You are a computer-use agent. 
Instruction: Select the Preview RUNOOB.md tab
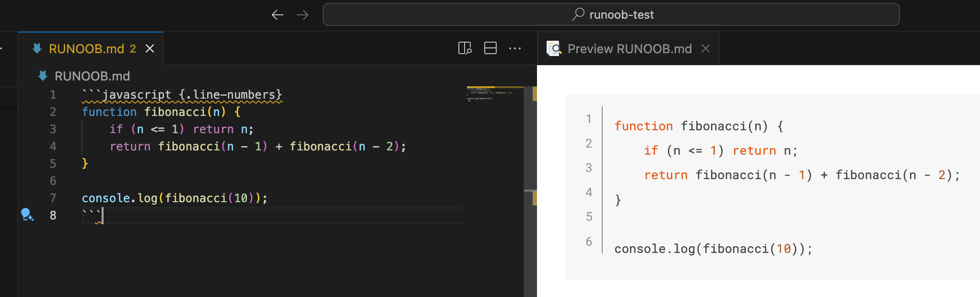(x=629, y=48)
